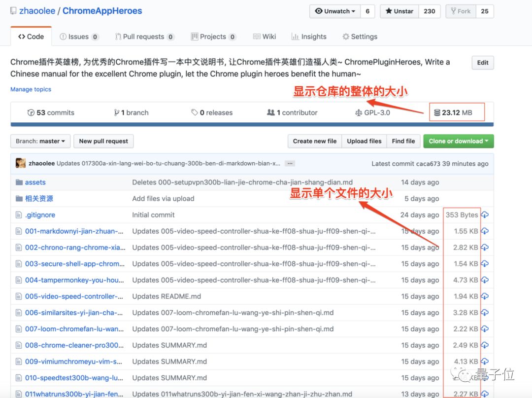Open the Manage topics link
Image resolution: width=532 pixels, height=398 pixels.
(x=31, y=89)
